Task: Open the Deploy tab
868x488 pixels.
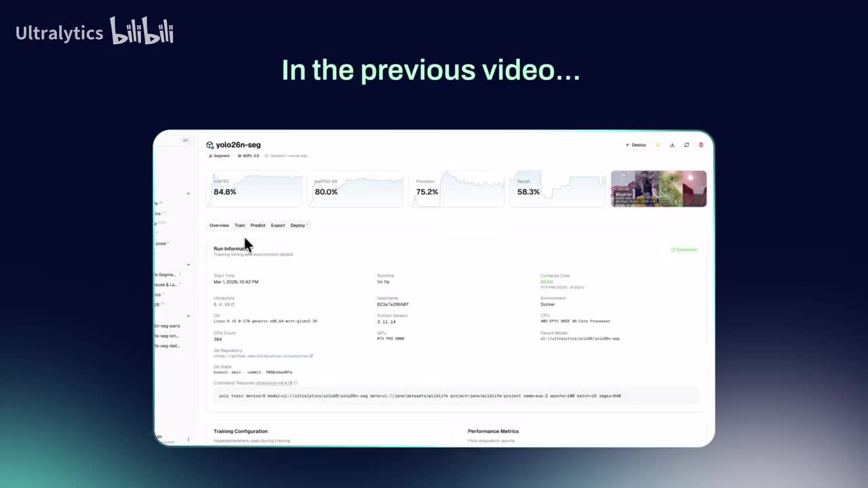Action: (298, 225)
